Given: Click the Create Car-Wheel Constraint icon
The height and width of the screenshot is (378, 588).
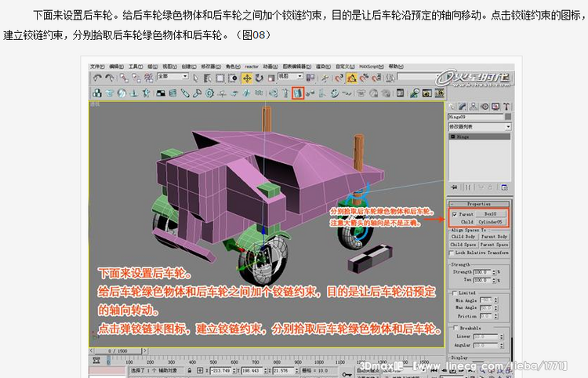Looking at the screenshot, I should (x=335, y=93).
